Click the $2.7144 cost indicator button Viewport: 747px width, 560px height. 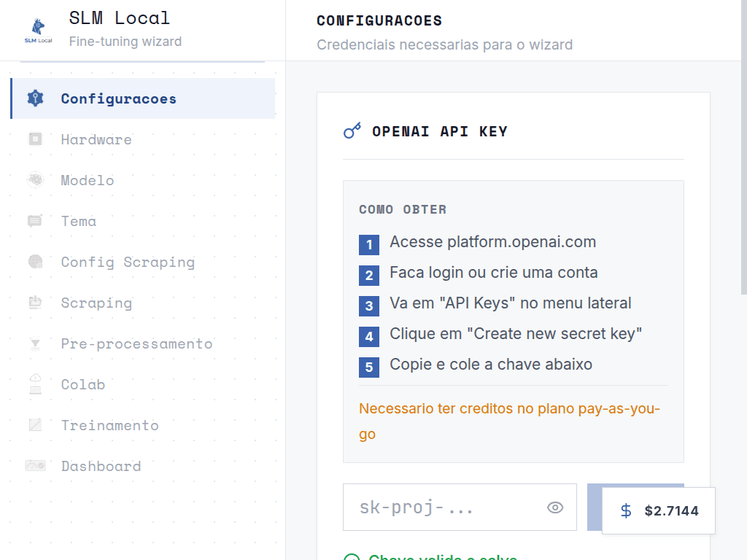pyautogui.click(x=657, y=510)
